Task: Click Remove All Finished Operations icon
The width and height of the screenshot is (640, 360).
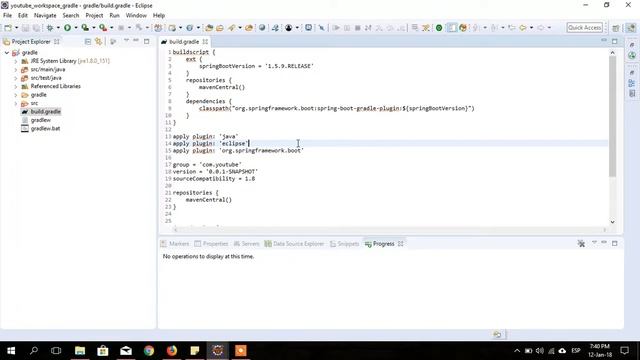Action: [581, 244]
